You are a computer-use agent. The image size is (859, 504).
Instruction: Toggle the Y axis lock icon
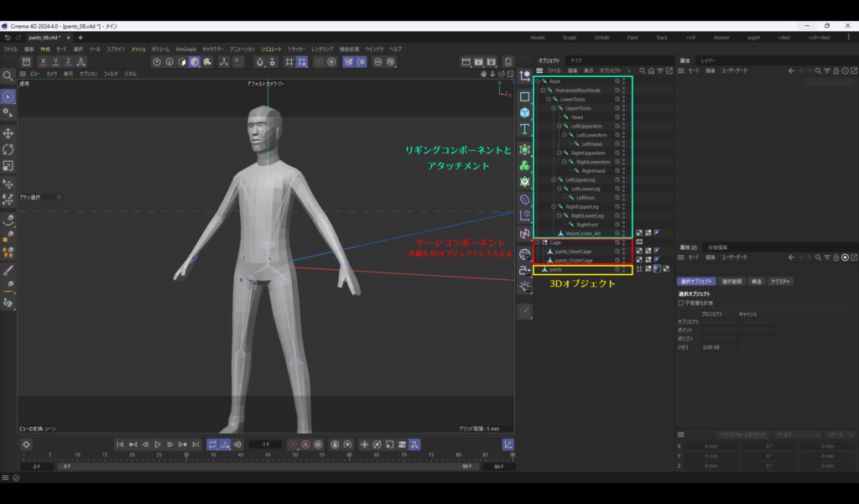pos(55,61)
